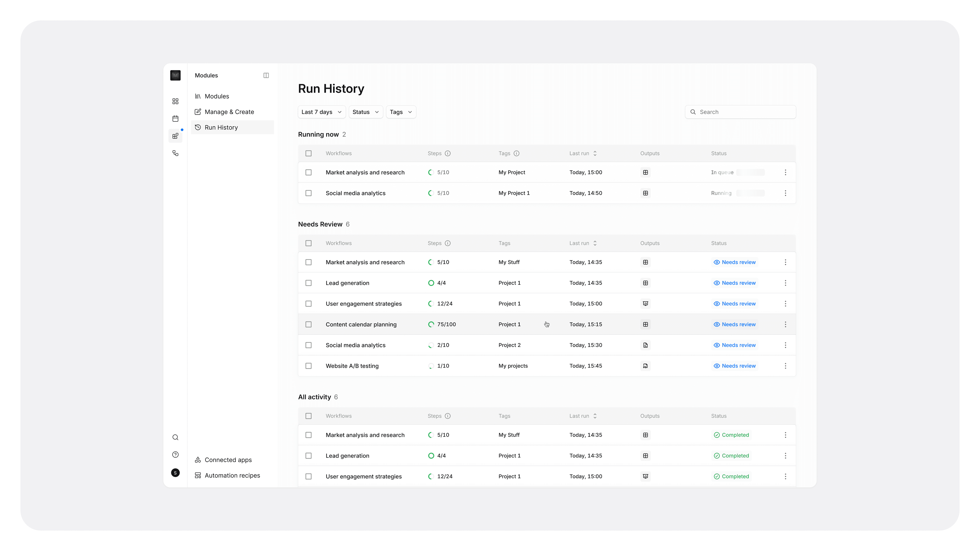Viewport: 980px width, 551px height.
Task: Click Needs review badge for Lead generation
Action: (734, 283)
